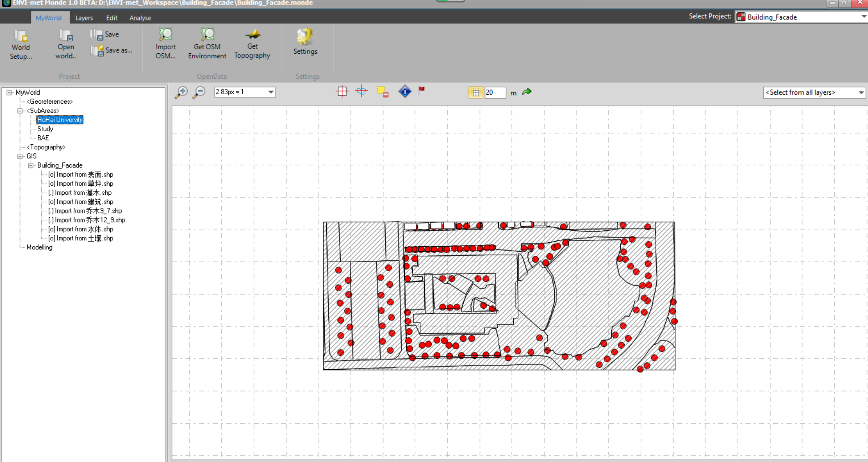The width and height of the screenshot is (868, 462).
Task: Toggle the yellow subarea selection tool
Action: point(382,91)
